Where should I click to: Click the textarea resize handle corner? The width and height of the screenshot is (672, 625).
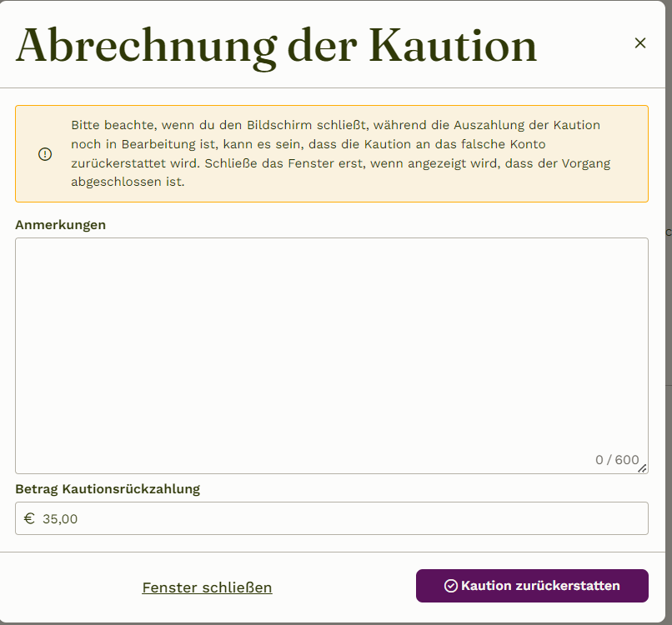click(x=643, y=468)
